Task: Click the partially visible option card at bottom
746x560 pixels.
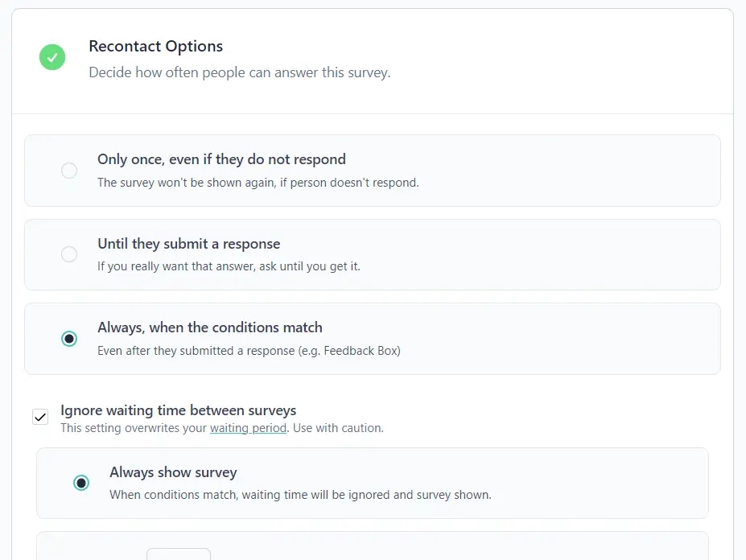Action: click(x=373, y=546)
